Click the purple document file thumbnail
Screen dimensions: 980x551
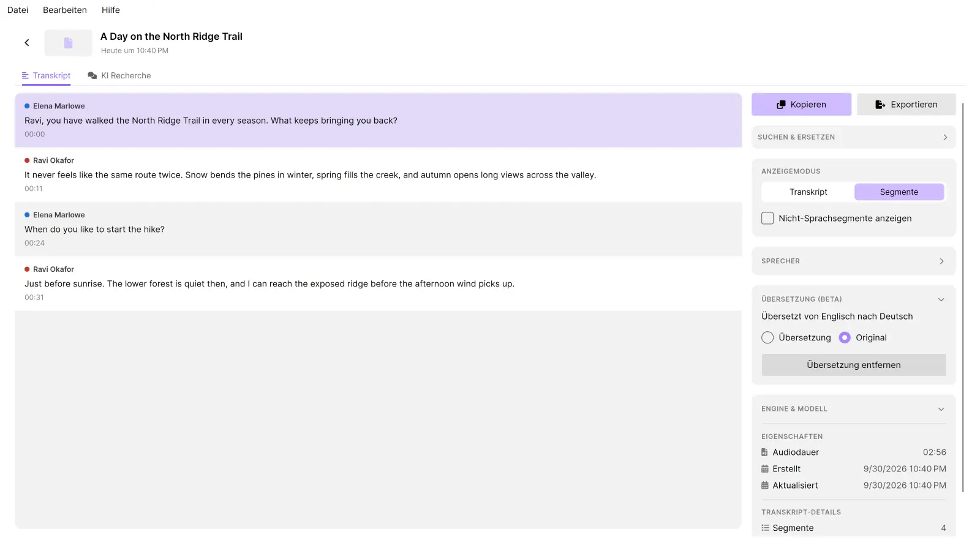pyautogui.click(x=68, y=43)
